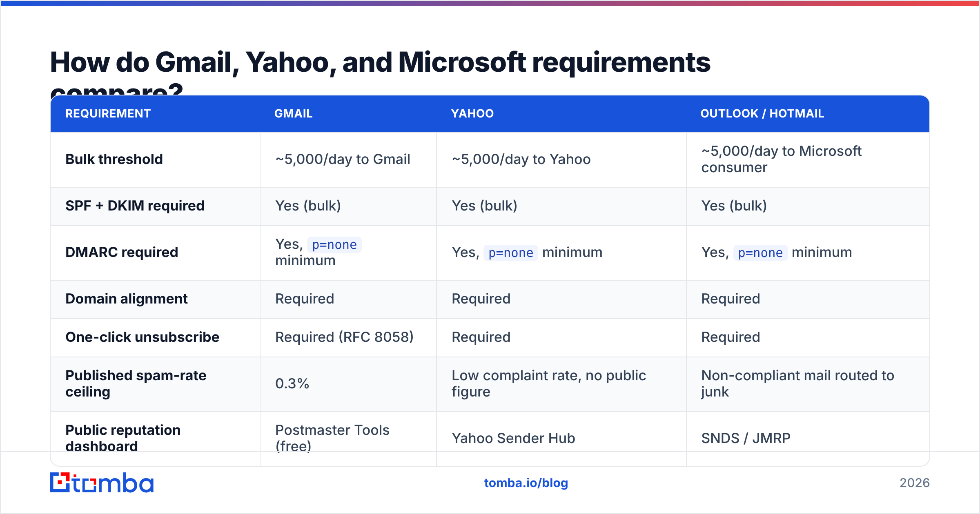Viewport: 980px width, 514px height.
Task: Click the p=none tag in Outlook column
Action: point(760,253)
